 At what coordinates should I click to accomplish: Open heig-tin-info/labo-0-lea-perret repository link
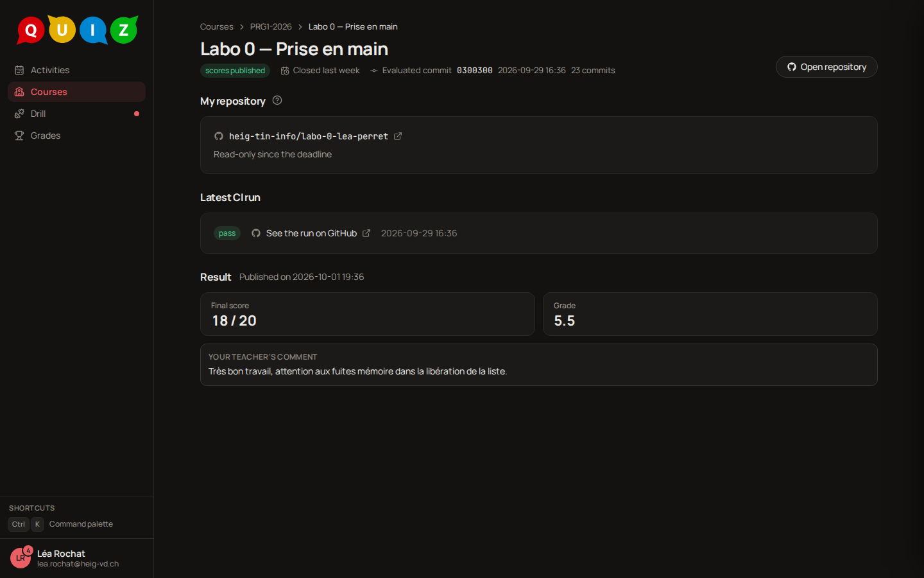tap(308, 136)
